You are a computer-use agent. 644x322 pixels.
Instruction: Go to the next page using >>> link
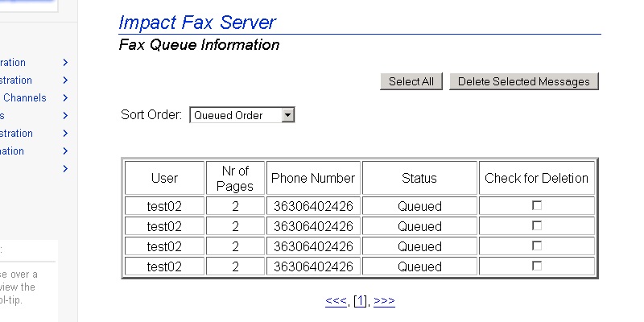coord(384,301)
